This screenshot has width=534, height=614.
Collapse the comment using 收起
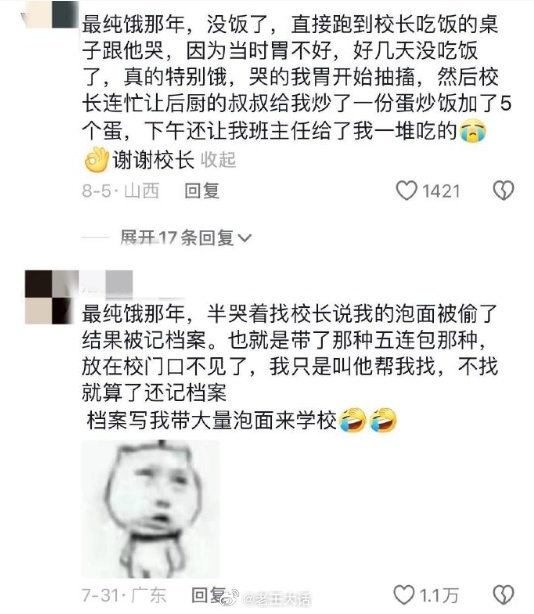[x=218, y=160]
